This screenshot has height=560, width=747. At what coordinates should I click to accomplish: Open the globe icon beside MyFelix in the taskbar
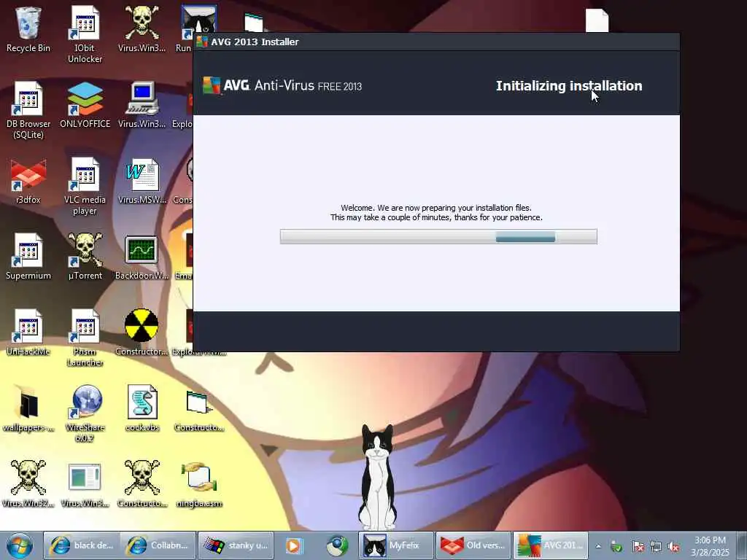click(337, 545)
